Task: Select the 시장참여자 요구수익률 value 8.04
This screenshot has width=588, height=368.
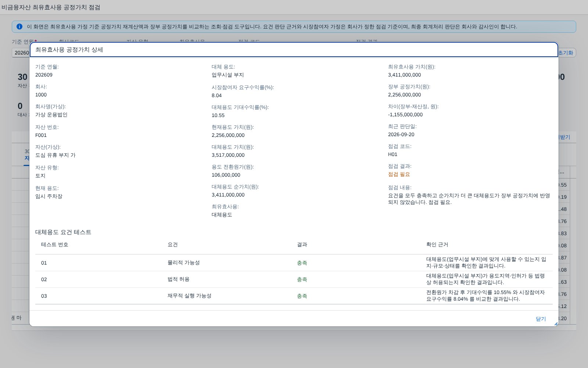Action: [217, 95]
